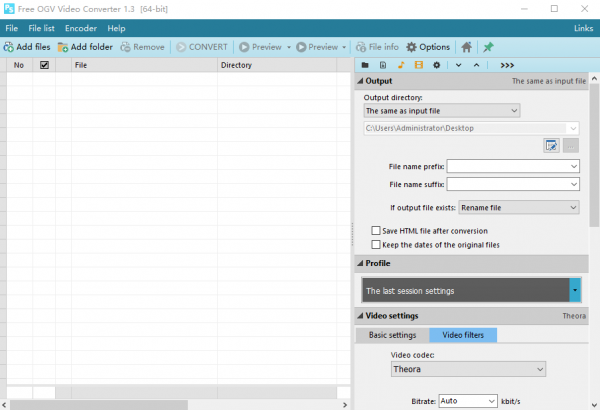Viewport: 600px width, 410px height.
Task: Switch to the Video filters tab
Action: [x=463, y=335]
